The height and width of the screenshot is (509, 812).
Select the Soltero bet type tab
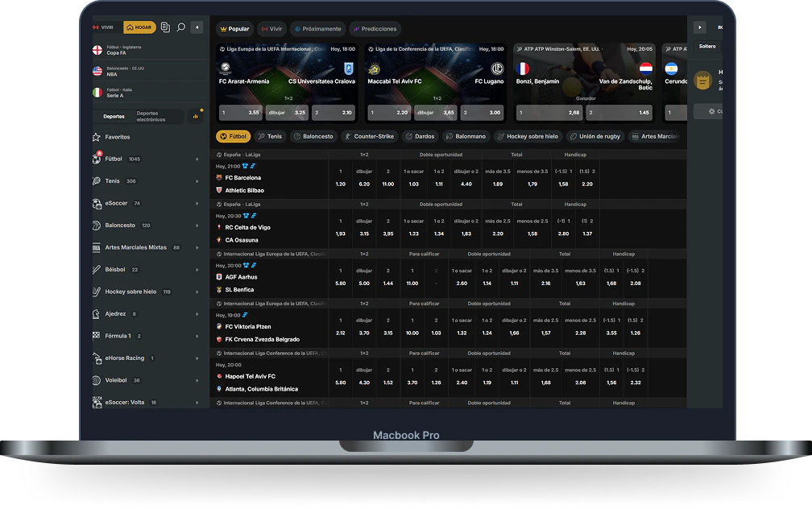coord(707,46)
